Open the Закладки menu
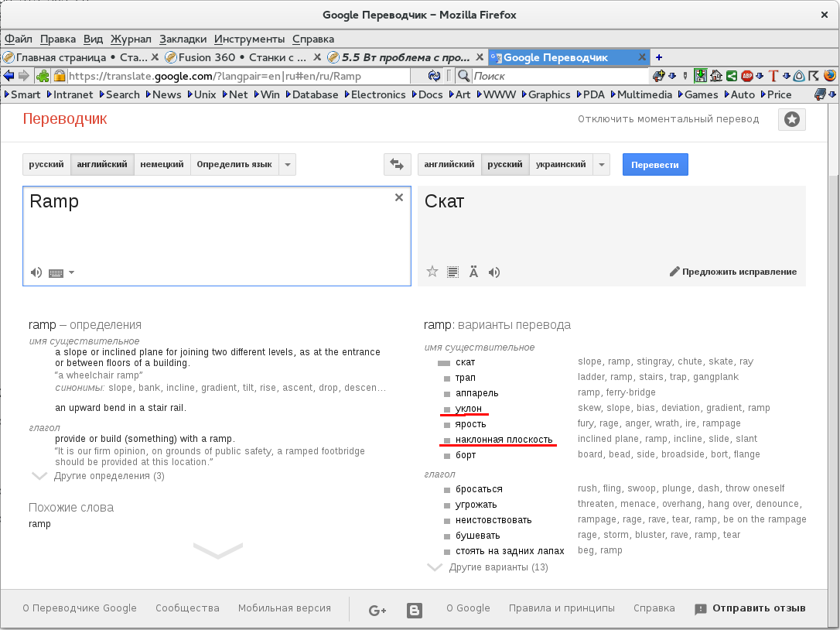The width and height of the screenshot is (840, 630). pyautogui.click(x=183, y=39)
